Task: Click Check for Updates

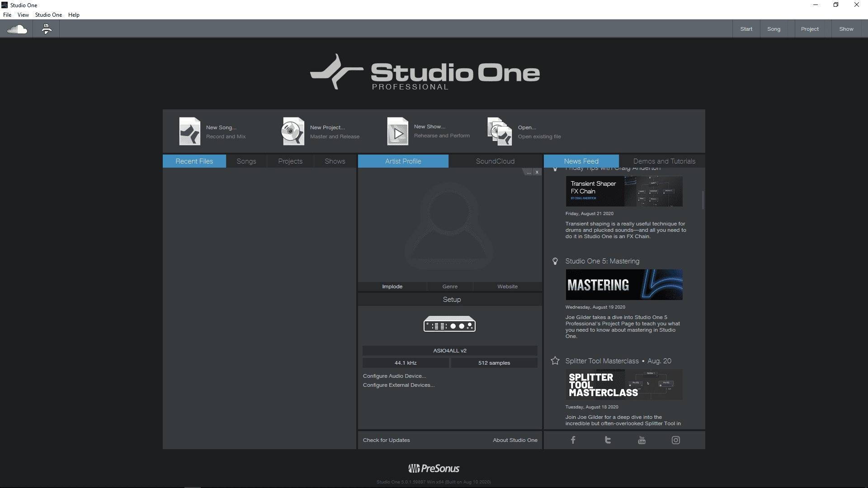Action: [x=386, y=440]
